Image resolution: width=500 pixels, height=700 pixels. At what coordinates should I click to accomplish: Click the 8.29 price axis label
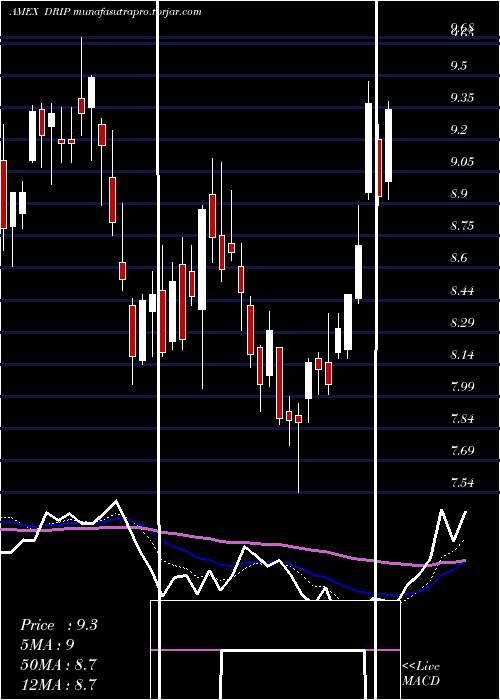coord(462,323)
